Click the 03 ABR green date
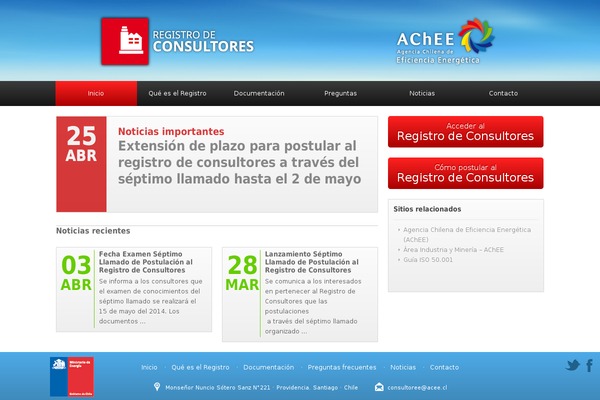The width and height of the screenshot is (600, 400). point(76,273)
